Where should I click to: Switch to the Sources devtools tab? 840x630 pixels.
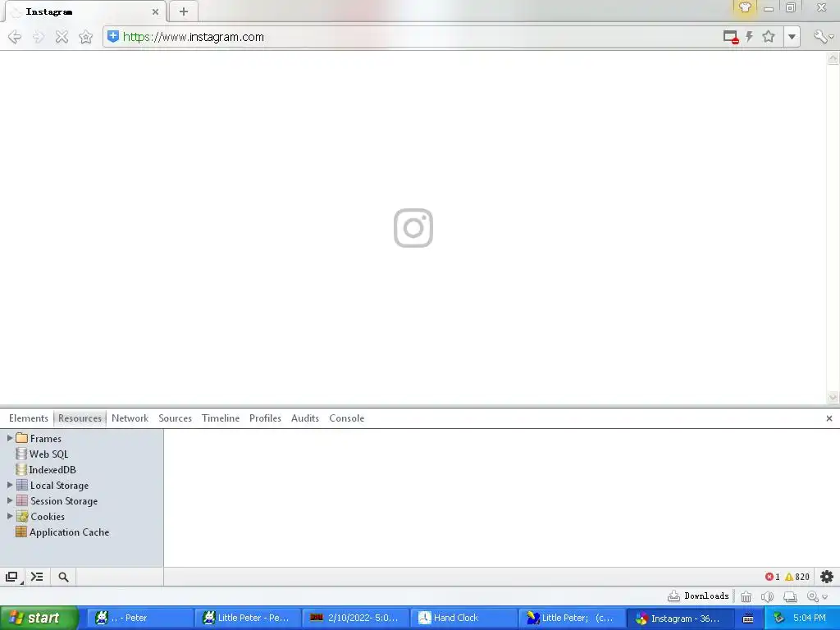[176, 418]
